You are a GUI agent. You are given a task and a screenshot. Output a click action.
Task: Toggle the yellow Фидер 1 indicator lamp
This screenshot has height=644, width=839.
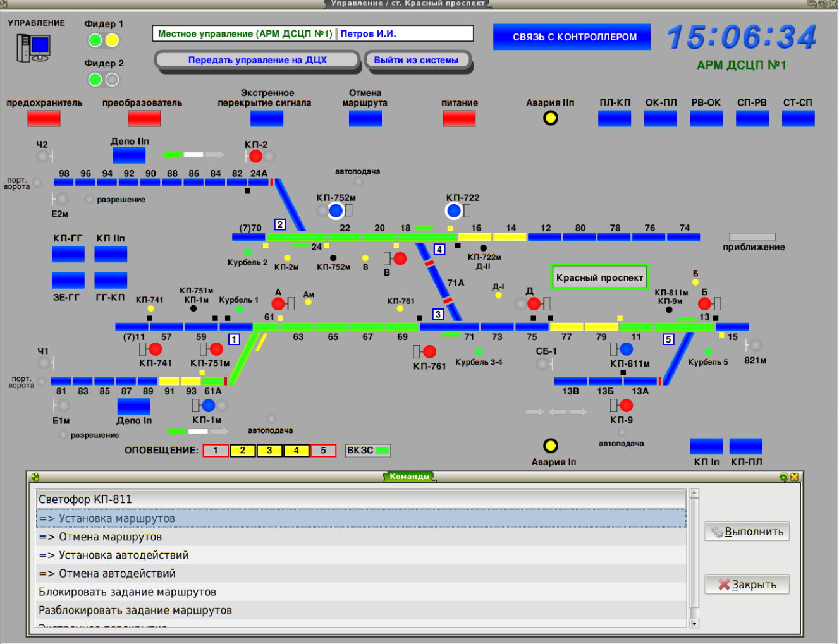click(112, 40)
